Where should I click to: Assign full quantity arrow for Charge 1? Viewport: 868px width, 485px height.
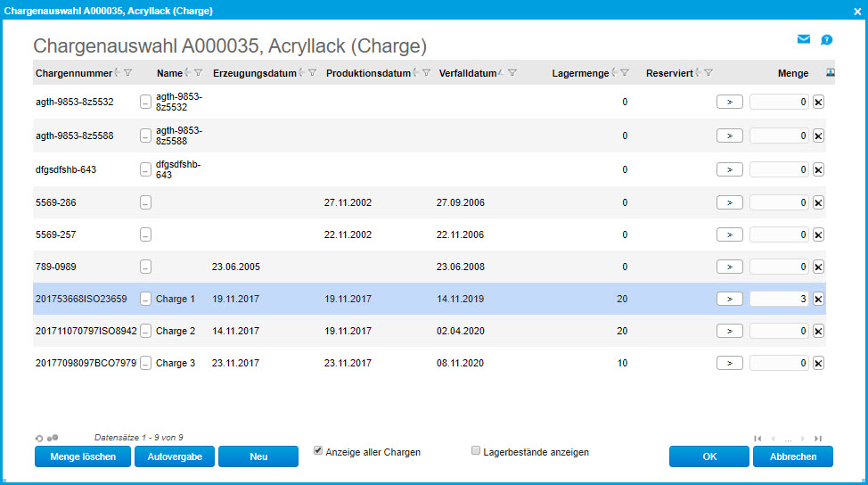click(x=730, y=299)
